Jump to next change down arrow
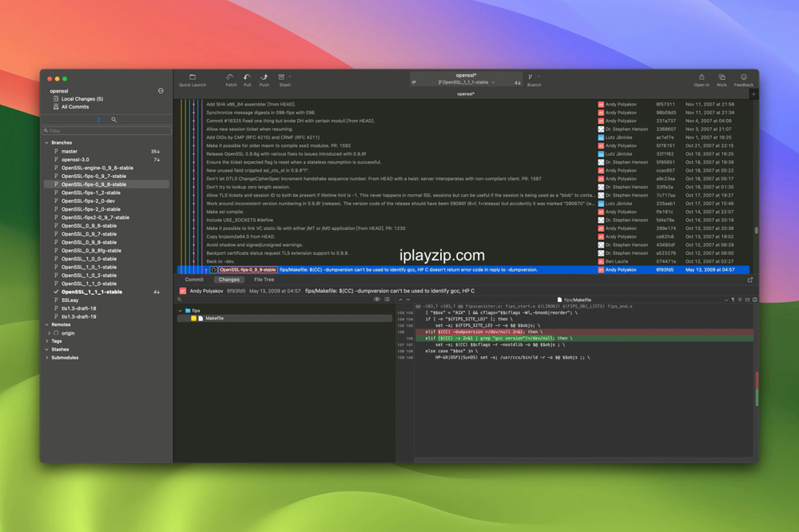 [407, 300]
